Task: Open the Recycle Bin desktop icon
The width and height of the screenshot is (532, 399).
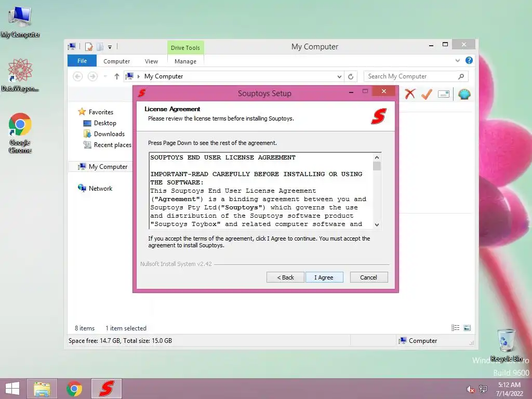Action: coord(506,345)
